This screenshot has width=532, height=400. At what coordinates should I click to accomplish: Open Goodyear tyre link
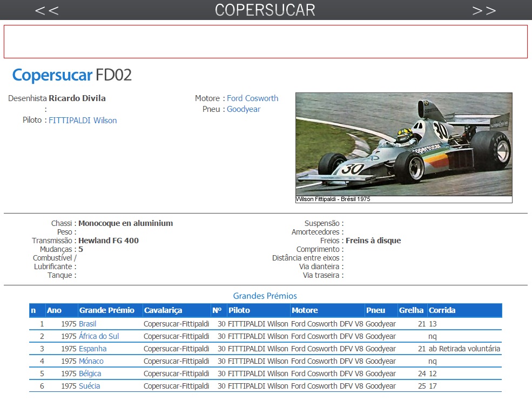pos(244,109)
